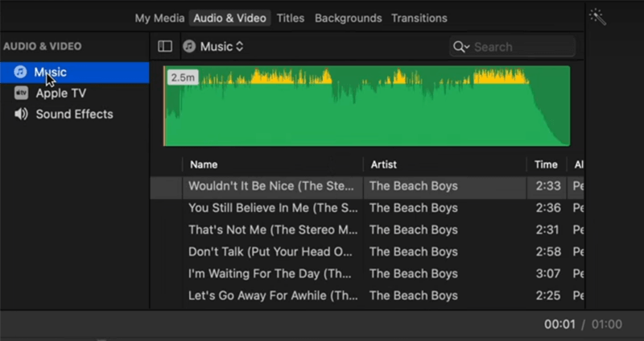644x341 pixels.
Task: Switch to Titles tab
Action: (x=291, y=18)
